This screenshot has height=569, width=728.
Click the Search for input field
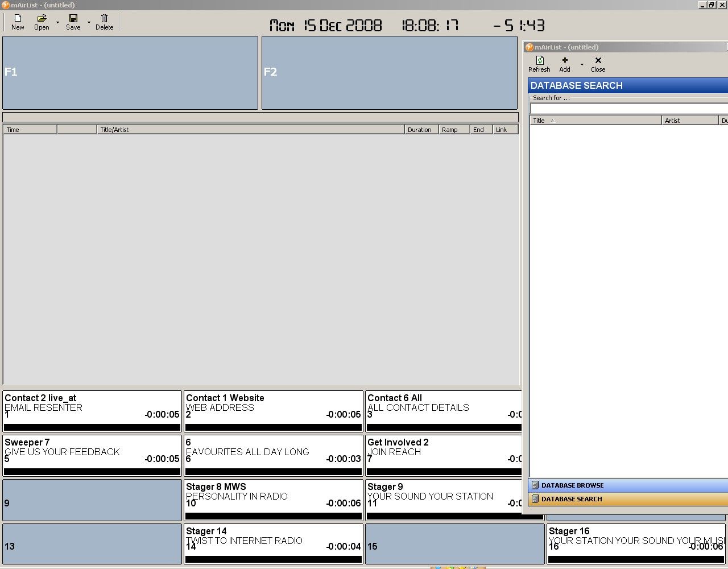[628, 108]
